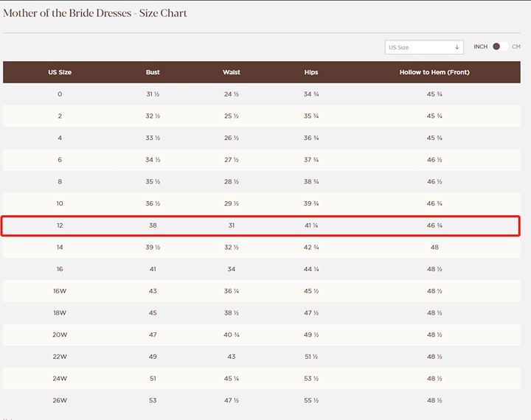Click bust value 43 for size 16W

coord(153,291)
